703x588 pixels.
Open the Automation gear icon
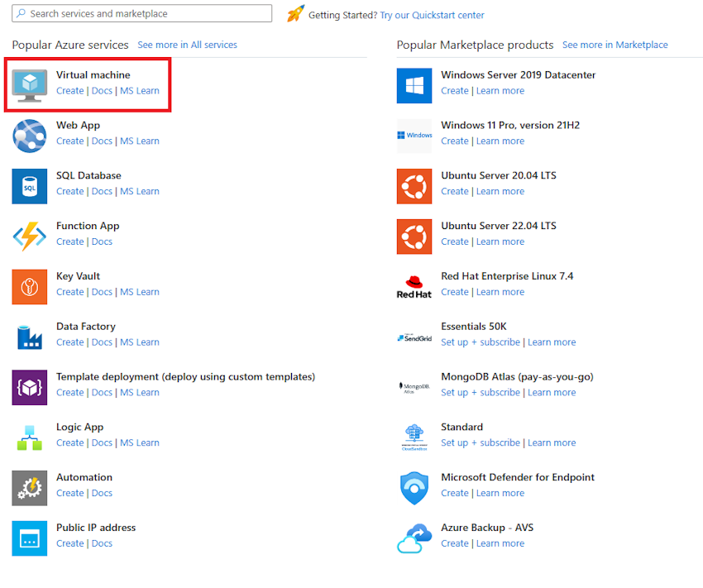point(30,488)
